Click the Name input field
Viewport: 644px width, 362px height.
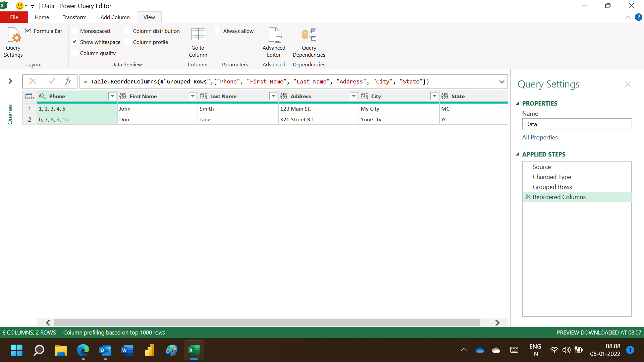[577, 124]
